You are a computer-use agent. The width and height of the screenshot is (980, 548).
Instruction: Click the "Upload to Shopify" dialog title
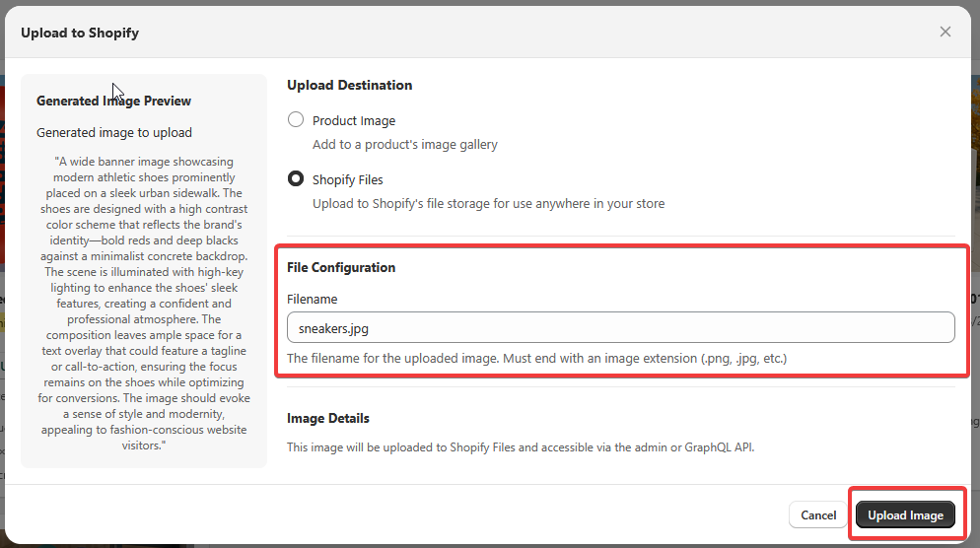point(80,33)
